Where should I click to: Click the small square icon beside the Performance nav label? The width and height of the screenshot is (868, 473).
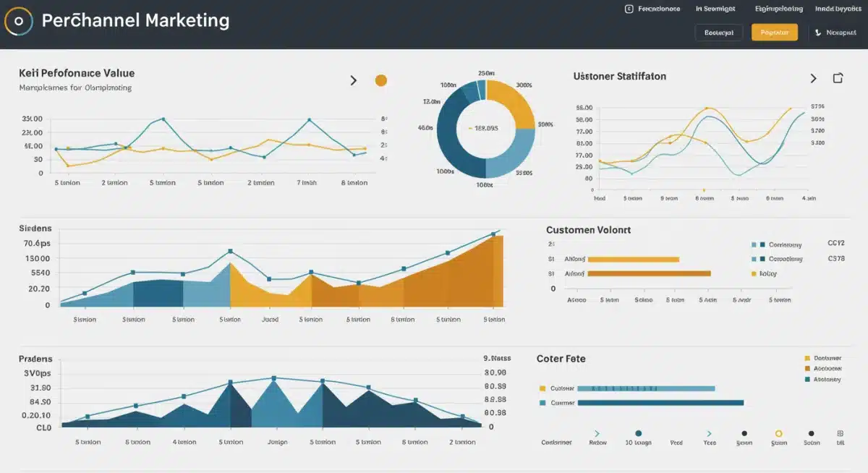pyautogui.click(x=628, y=9)
